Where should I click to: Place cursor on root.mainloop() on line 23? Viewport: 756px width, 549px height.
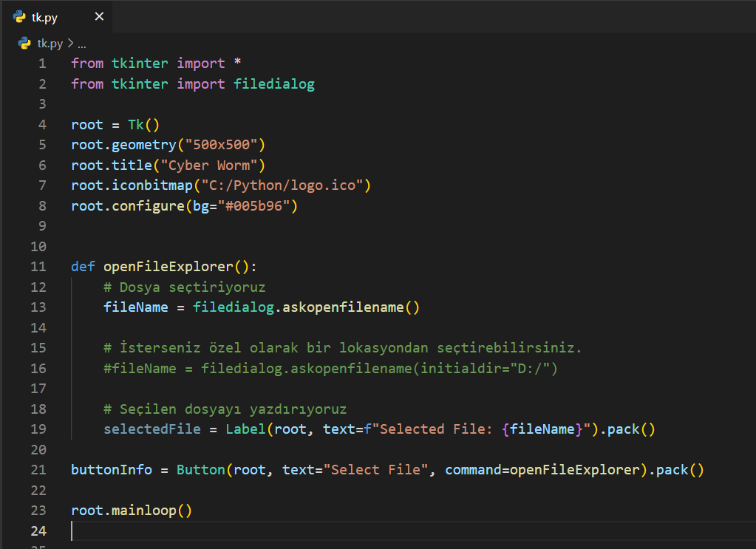click(132, 510)
